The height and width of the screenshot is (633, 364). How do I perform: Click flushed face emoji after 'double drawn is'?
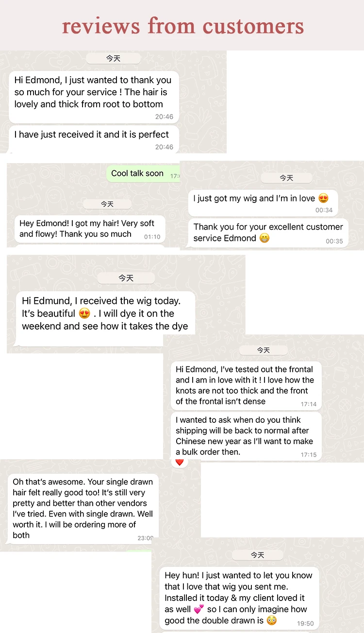(272, 620)
